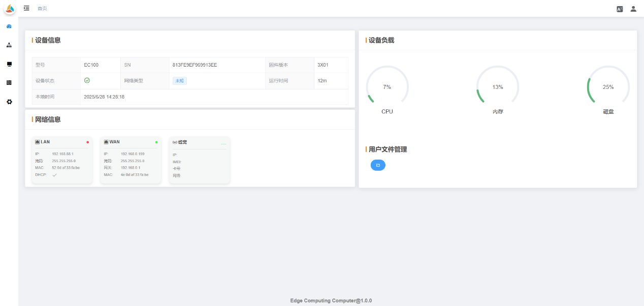This screenshot has height=306, width=644.
Task: Open the network topology icon in sidebar
Action: 9,45
